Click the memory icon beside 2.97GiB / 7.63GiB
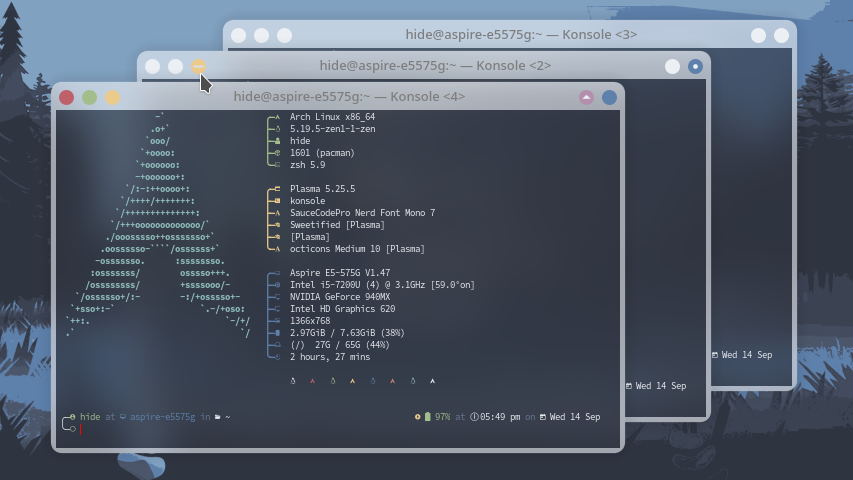This screenshot has width=853, height=480. click(277, 333)
